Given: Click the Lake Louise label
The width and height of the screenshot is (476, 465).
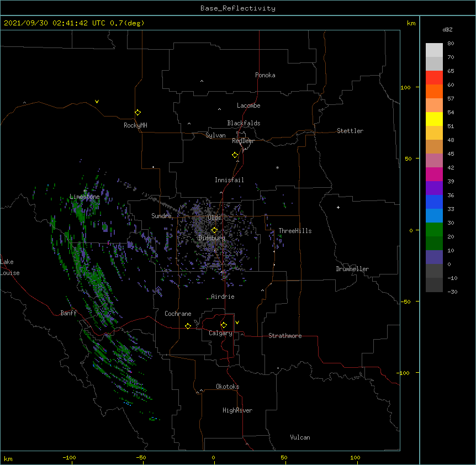Looking at the screenshot, I should click(x=10, y=267).
